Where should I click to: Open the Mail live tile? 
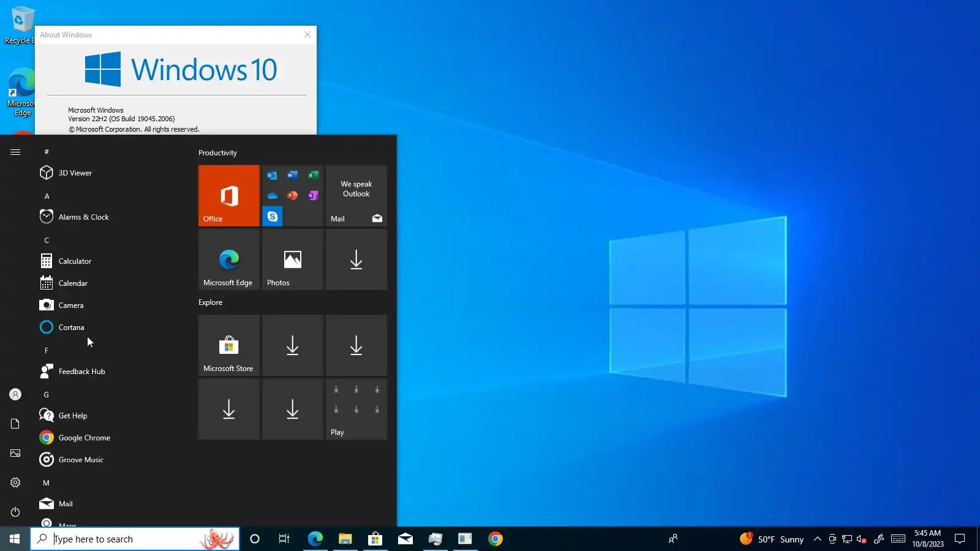(356, 196)
